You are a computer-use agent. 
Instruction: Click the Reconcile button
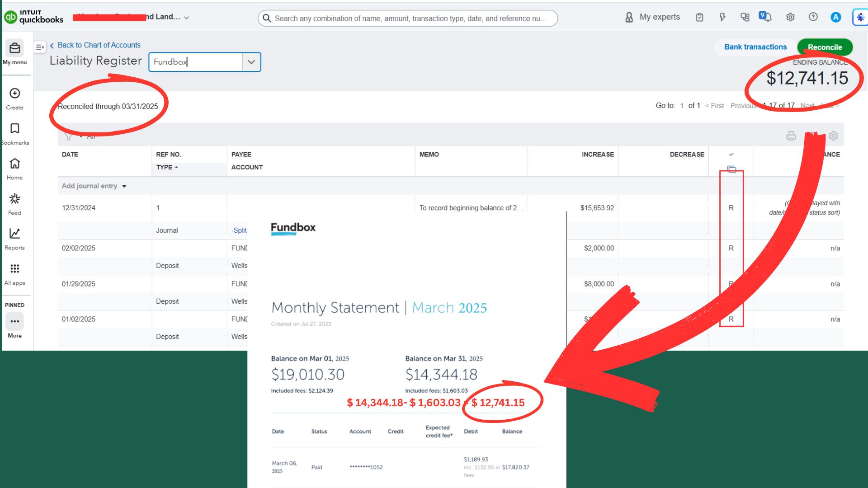pyautogui.click(x=825, y=47)
